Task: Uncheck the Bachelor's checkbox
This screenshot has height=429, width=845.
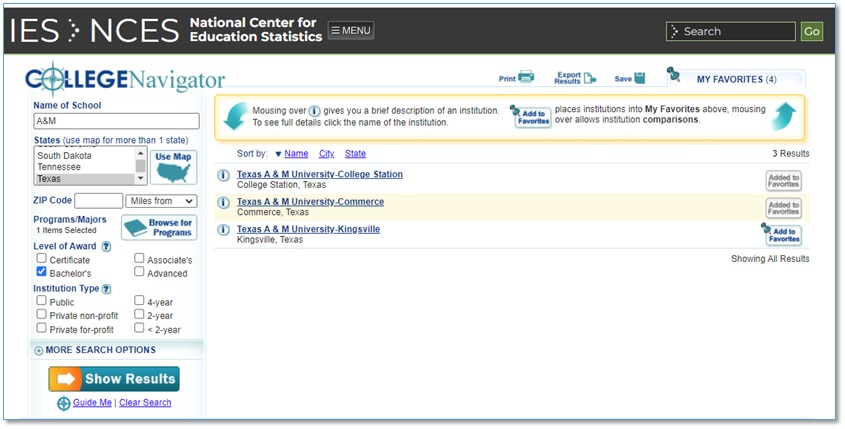Action: pos(42,272)
